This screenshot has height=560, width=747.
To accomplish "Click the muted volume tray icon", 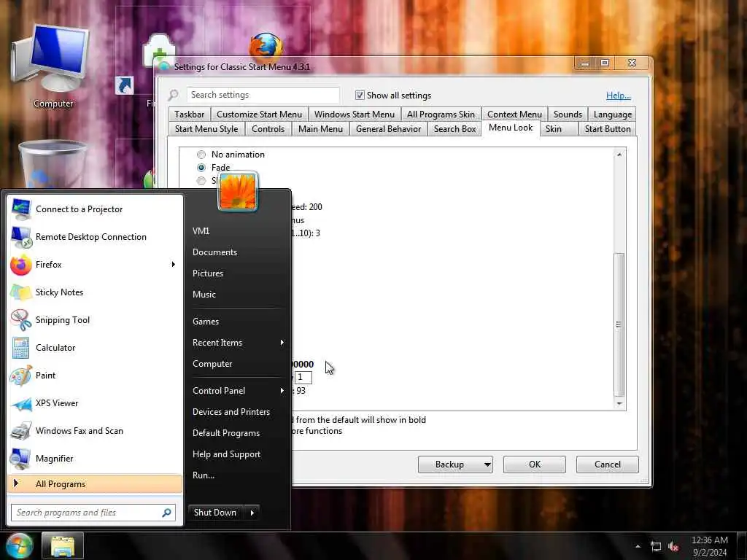I will click(x=673, y=546).
